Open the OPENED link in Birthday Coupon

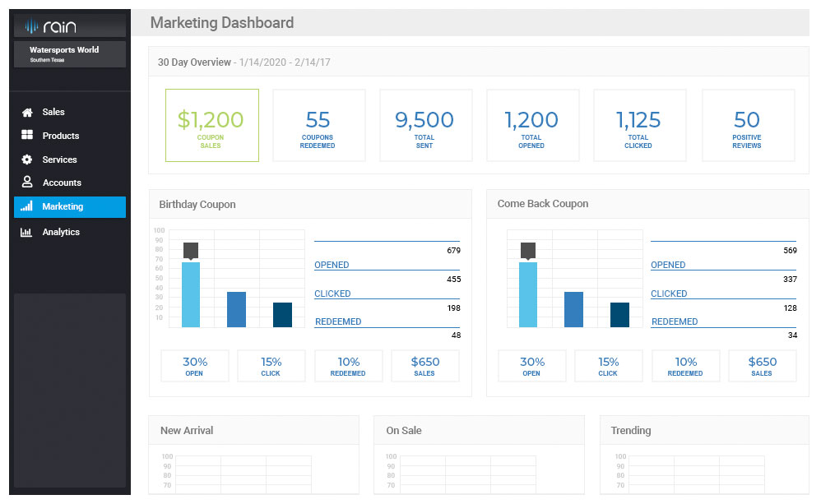[332, 265]
